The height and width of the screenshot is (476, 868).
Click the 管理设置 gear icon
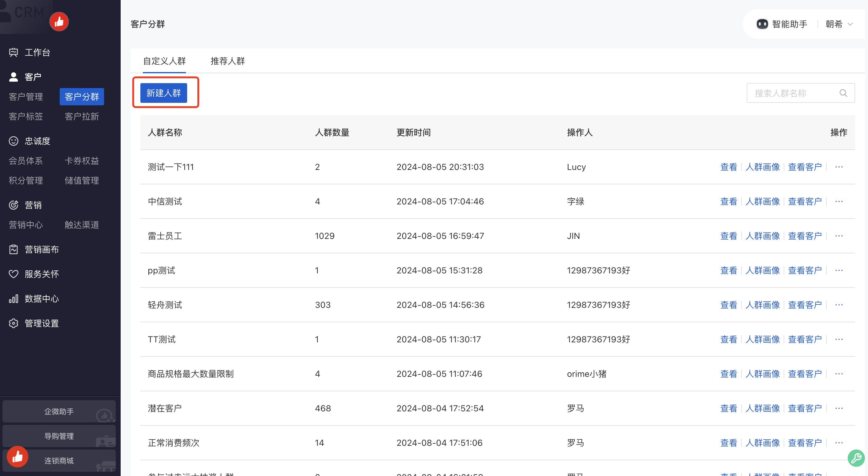pyautogui.click(x=14, y=323)
